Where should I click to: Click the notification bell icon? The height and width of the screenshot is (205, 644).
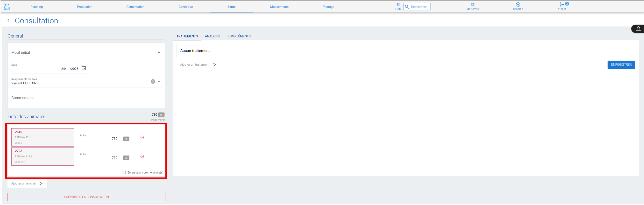638,29
